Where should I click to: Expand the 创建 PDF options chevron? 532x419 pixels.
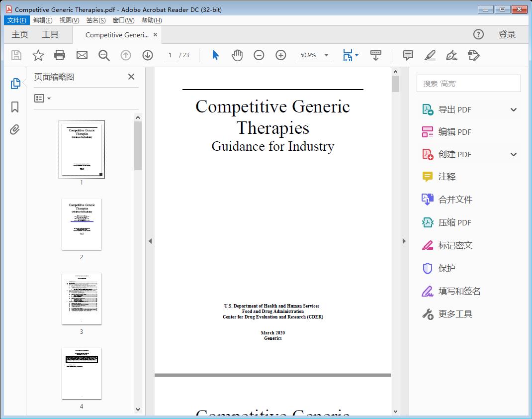point(513,154)
